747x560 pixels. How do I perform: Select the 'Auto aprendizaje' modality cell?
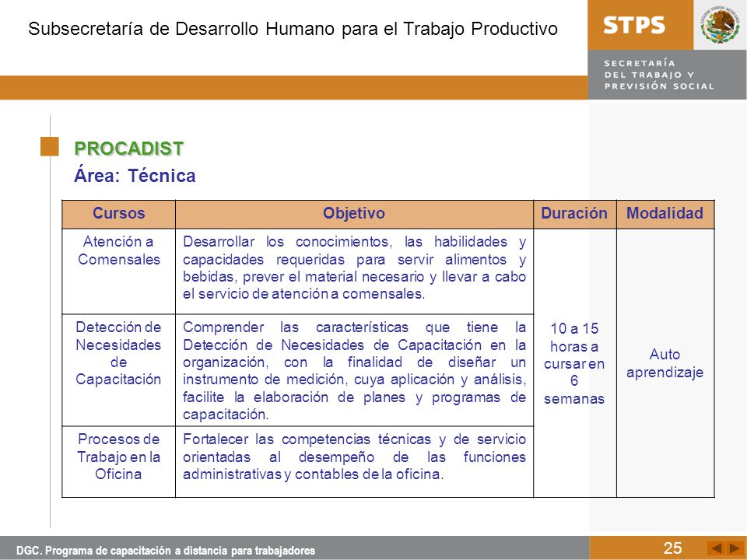(x=665, y=363)
